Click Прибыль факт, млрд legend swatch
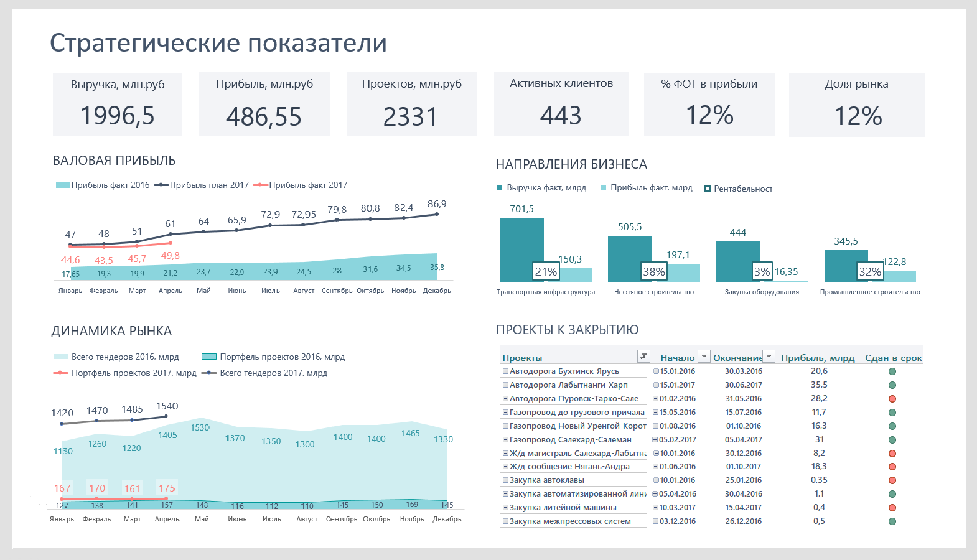This screenshot has height=560, width=977. [603, 188]
